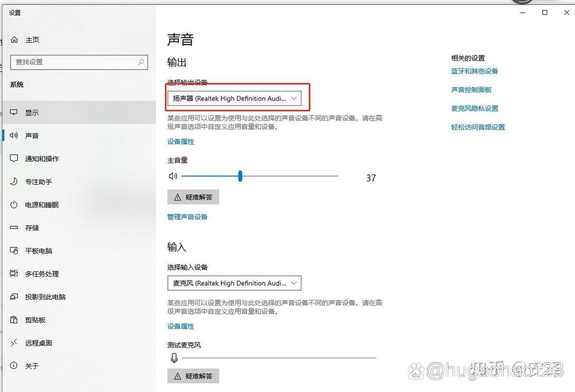Image resolution: width=575 pixels, height=392 pixels.
Task: Click the 通知和操作 message icon
Action: (14, 159)
